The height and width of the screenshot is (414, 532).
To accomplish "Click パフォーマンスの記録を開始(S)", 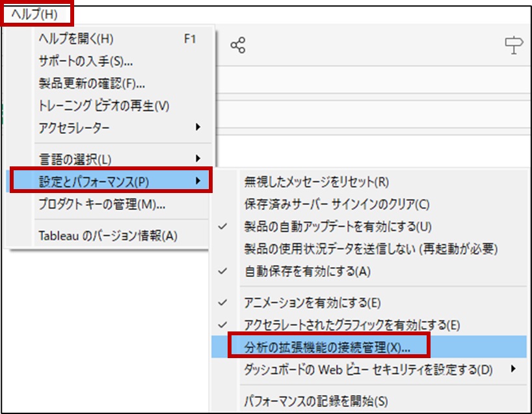I will click(315, 401).
